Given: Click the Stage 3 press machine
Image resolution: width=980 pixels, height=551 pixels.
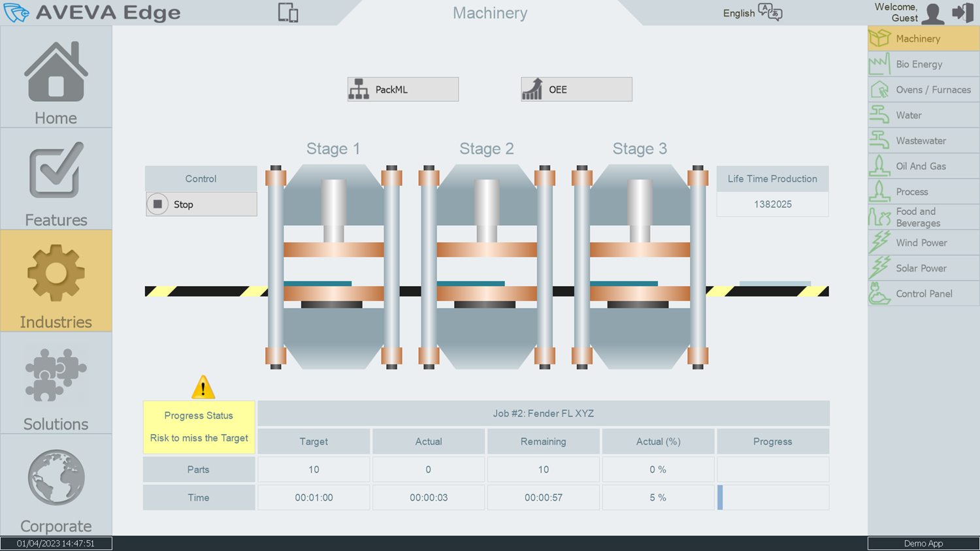Looking at the screenshot, I should coord(640,267).
